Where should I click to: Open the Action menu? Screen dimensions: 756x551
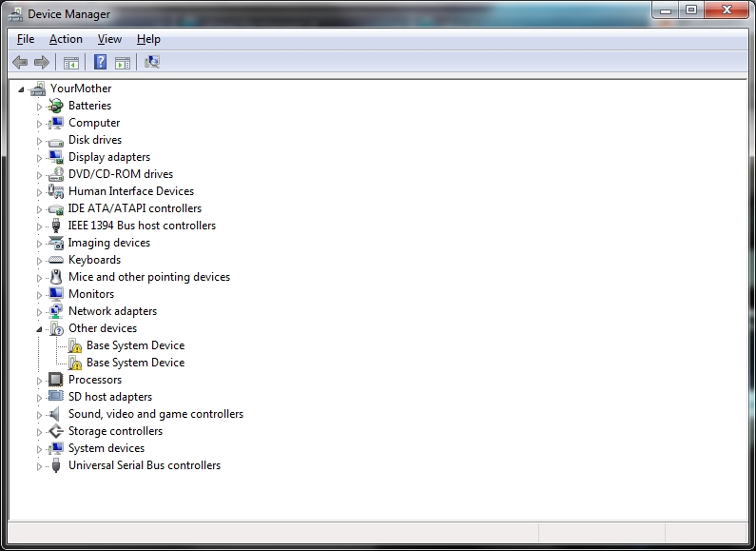(x=66, y=39)
